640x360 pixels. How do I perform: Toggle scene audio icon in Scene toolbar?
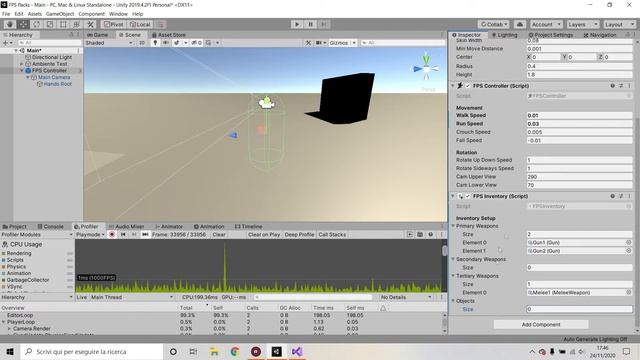tap(166, 43)
